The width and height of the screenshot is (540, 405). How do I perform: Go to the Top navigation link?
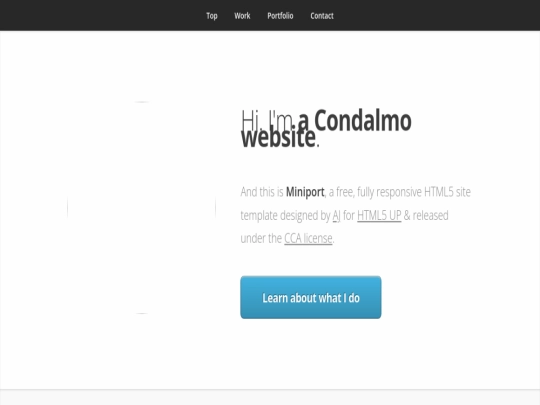pos(212,16)
